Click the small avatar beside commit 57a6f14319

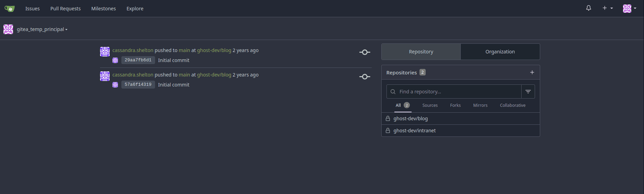[115, 85]
